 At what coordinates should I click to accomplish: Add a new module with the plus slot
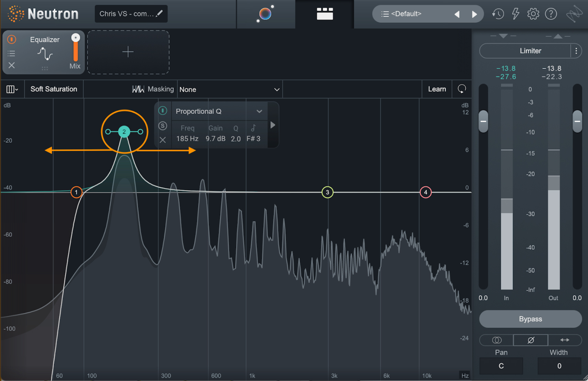tap(128, 52)
